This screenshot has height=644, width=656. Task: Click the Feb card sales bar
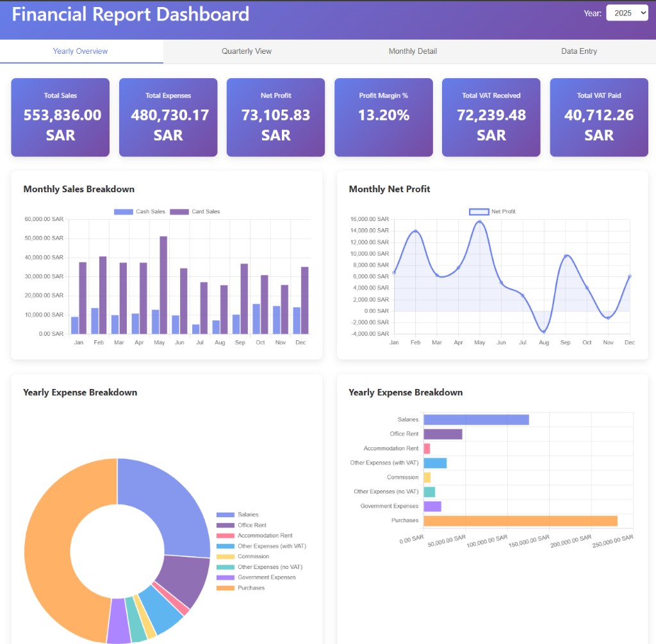coord(103,295)
